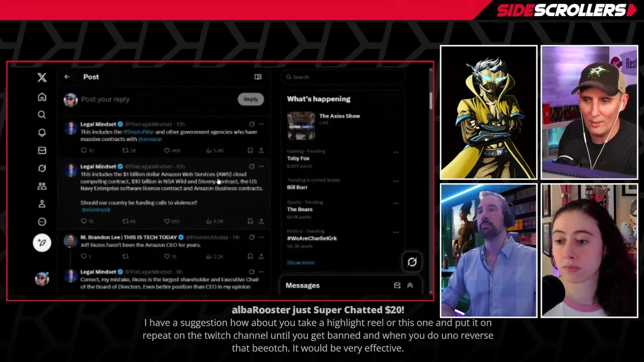Expand the Messages drawer
Screen dimensions: 644x362
coord(410,286)
